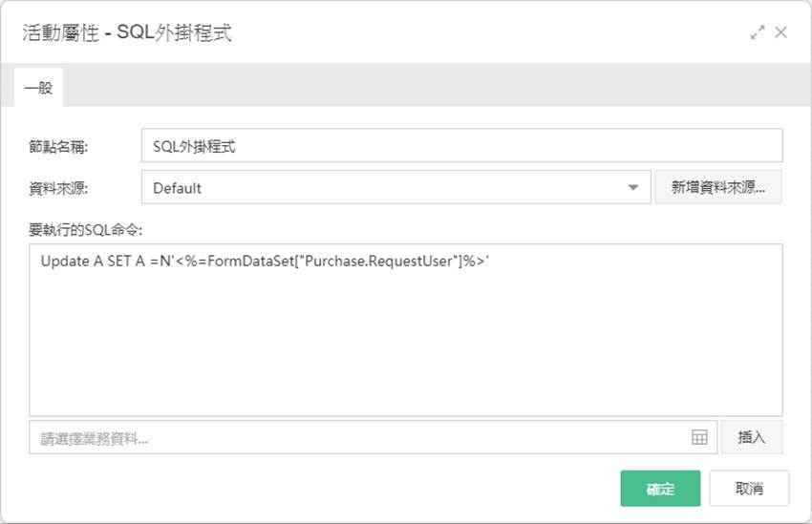
Task: Select the Default data source combo box
Action: (x=395, y=187)
